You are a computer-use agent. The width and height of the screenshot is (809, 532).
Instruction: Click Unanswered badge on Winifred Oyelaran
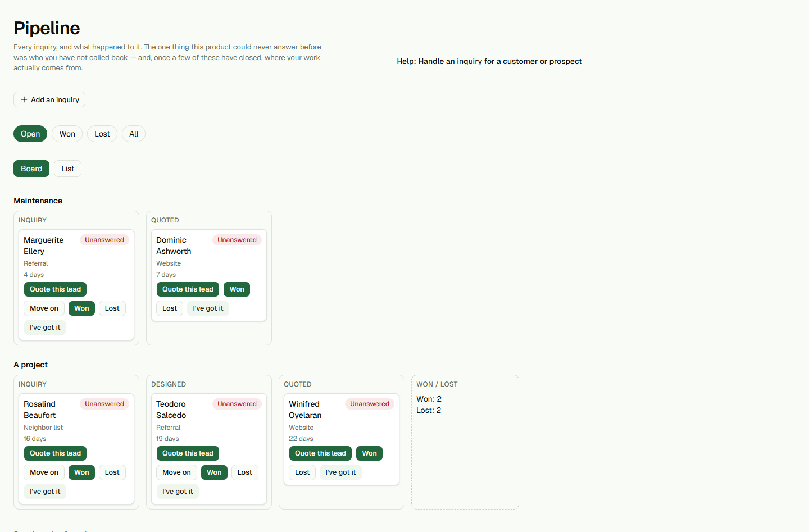pyautogui.click(x=370, y=404)
